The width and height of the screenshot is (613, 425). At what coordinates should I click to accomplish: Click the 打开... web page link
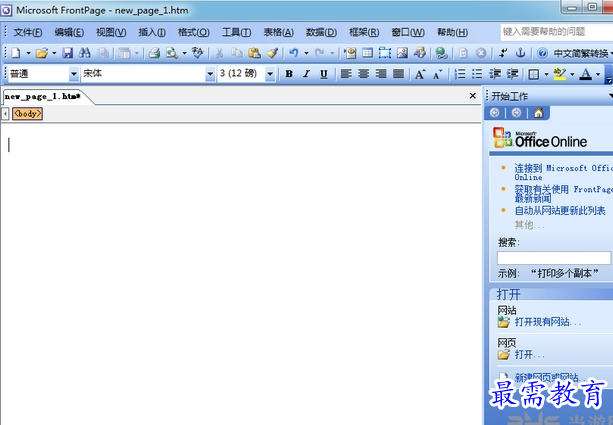tap(529, 355)
